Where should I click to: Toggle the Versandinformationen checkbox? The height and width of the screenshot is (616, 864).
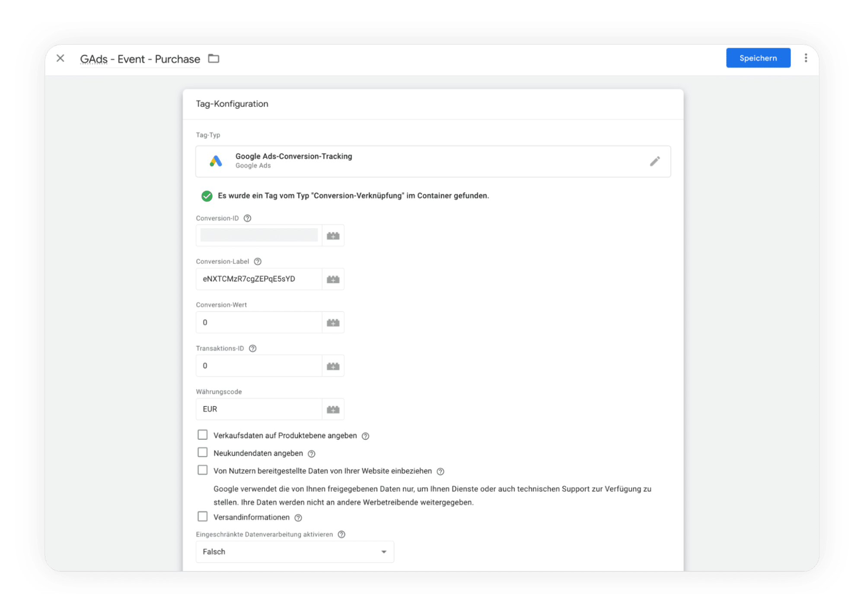click(x=202, y=517)
